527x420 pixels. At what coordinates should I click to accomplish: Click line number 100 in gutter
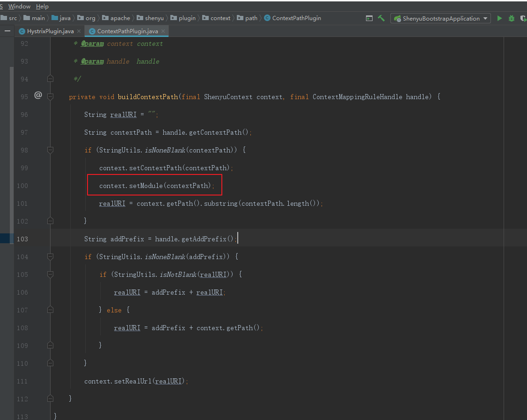click(22, 186)
